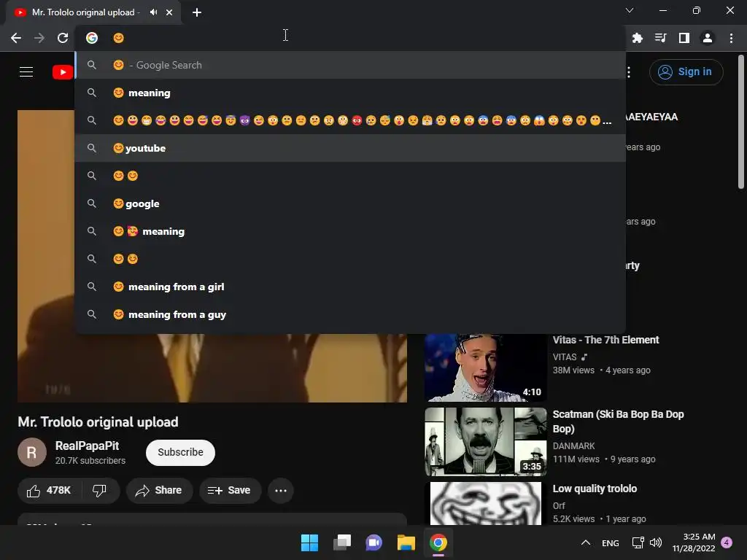Screen dimensions: 747x560
Task: Click the Sign in button
Action: coord(686,72)
